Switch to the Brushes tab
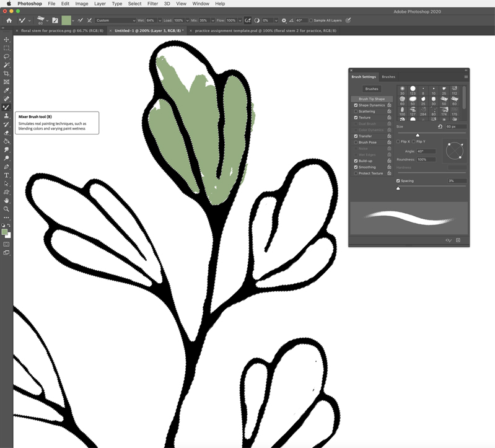Viewport: 495px width, 448px height. [x=388, y=77]
